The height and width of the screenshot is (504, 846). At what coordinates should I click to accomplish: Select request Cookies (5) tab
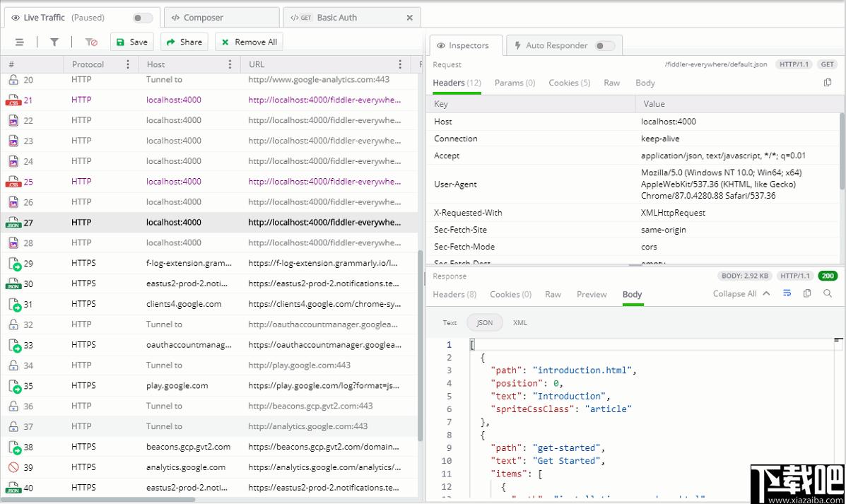coord(569,83)
